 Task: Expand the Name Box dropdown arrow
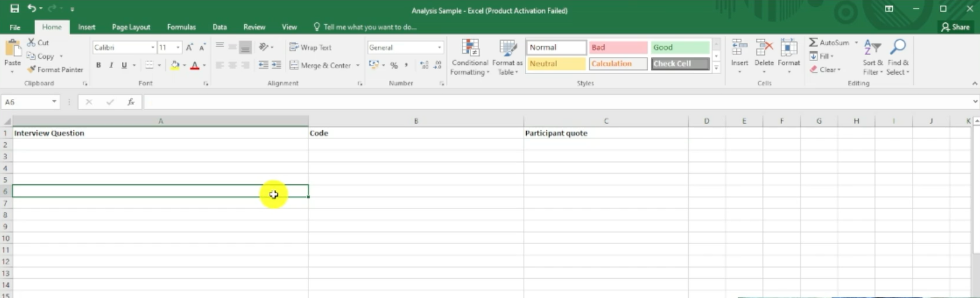point(54,102)
